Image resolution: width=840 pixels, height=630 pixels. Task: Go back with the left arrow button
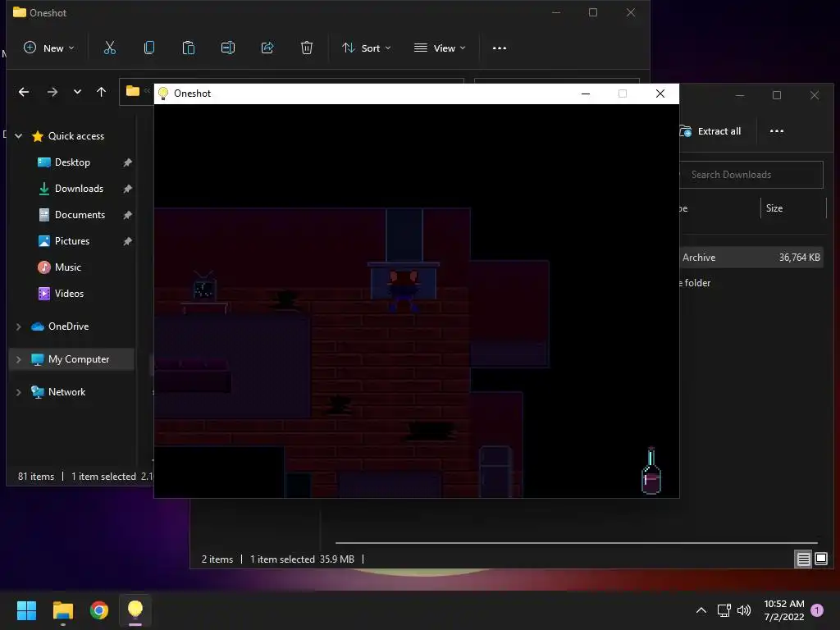(x=24, y=92)
